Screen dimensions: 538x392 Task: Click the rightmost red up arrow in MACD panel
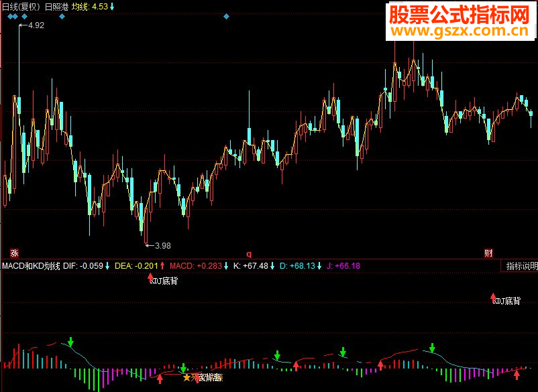point(517,375)
